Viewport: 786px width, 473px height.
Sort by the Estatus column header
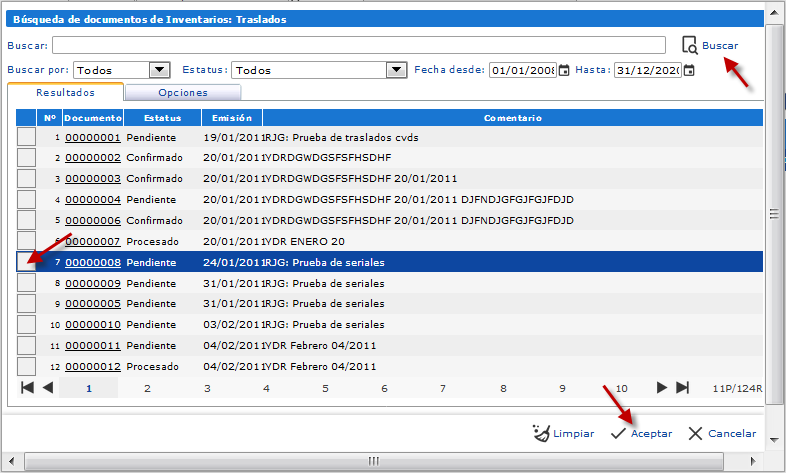coord(162,118)
